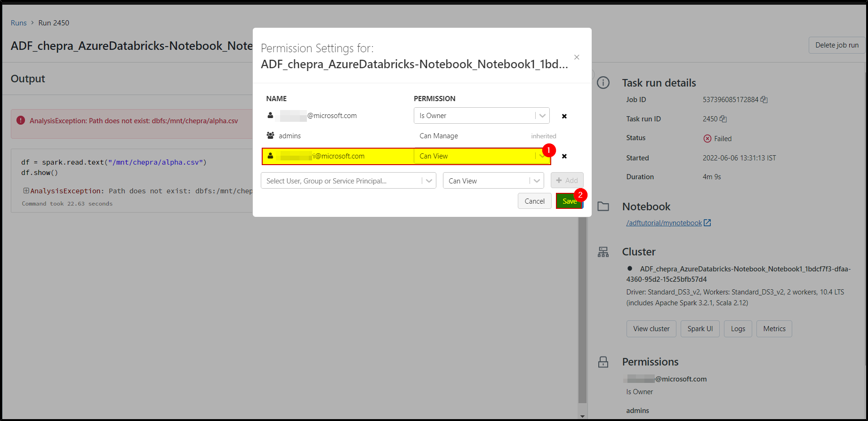Image resolution: width=868 pixels, height=421 pixels.
Task: Open notebook in new tab icon
Action: click(707, 222)
